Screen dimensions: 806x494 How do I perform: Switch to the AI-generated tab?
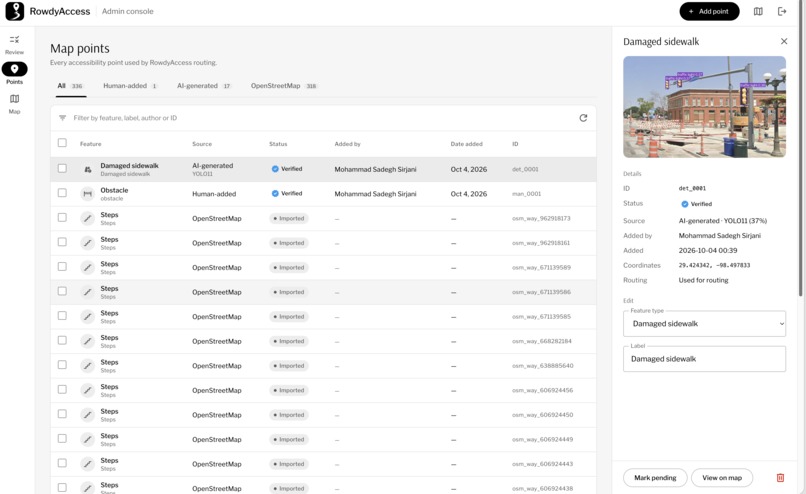204,86
